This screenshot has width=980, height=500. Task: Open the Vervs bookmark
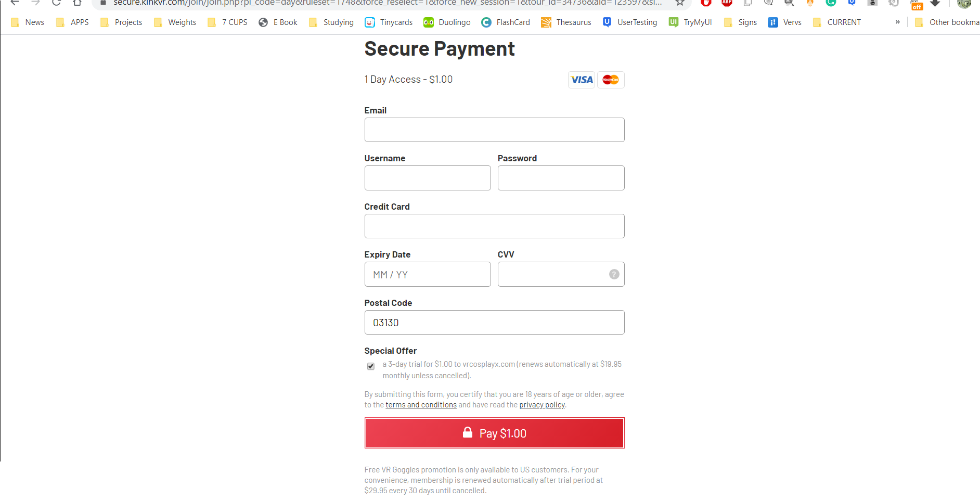pos(784,22)
